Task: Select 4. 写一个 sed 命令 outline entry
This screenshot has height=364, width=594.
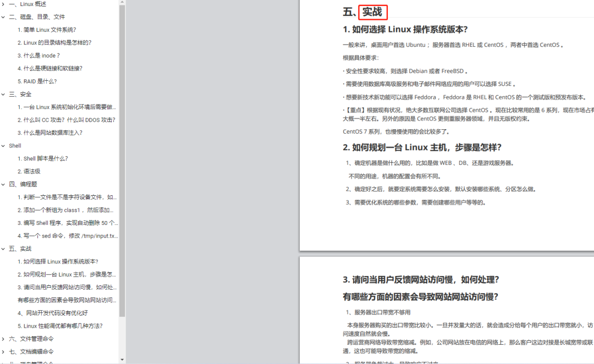Action: tap(68, 236)
